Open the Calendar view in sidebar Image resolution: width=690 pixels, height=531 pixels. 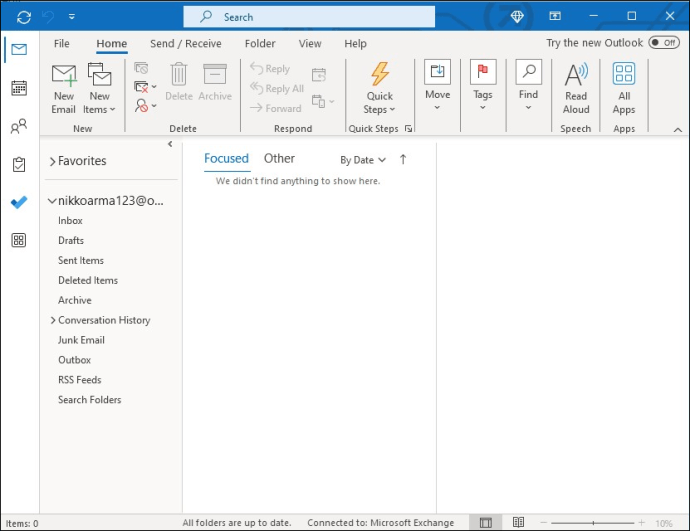point(19,88)
